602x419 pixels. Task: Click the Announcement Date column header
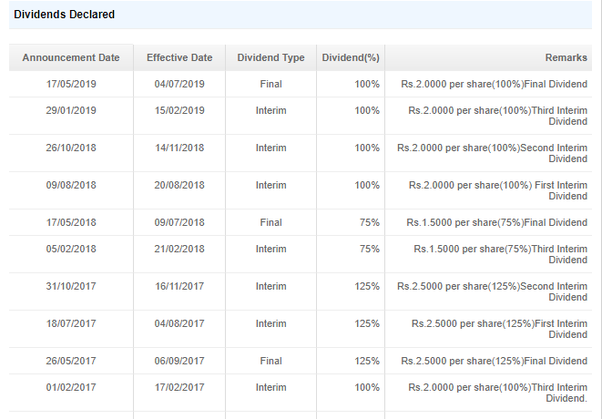tap(71, 58)
